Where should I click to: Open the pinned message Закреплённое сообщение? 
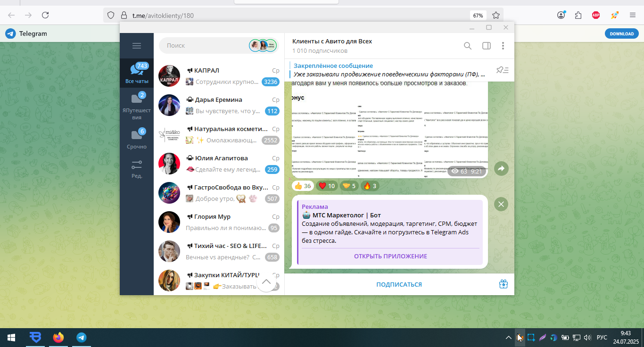pos(389,70)
